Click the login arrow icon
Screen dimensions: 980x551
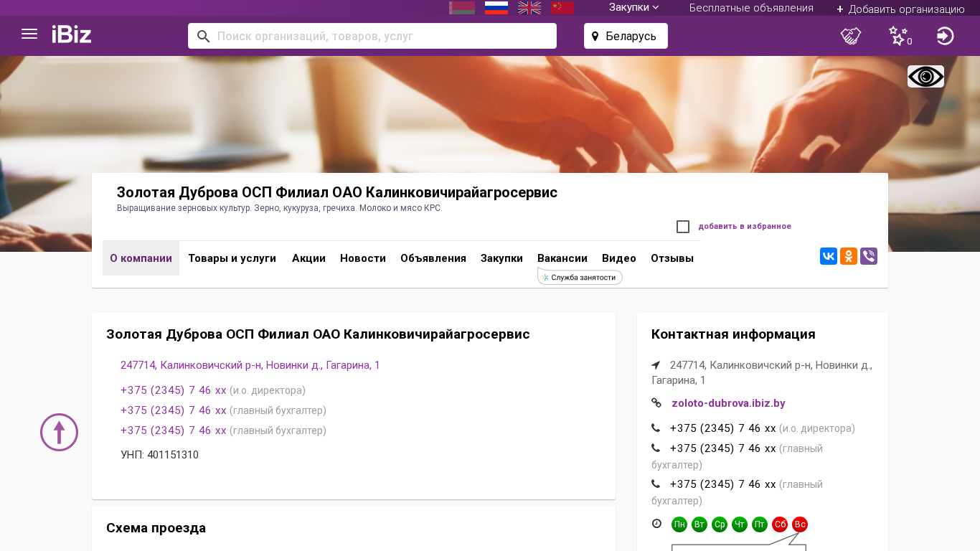click(946, 36)
